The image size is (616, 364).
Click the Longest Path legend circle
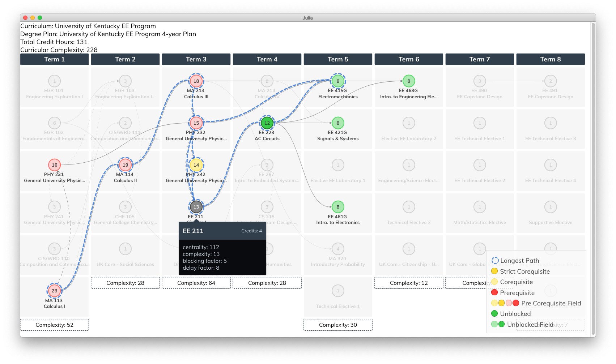495,261
